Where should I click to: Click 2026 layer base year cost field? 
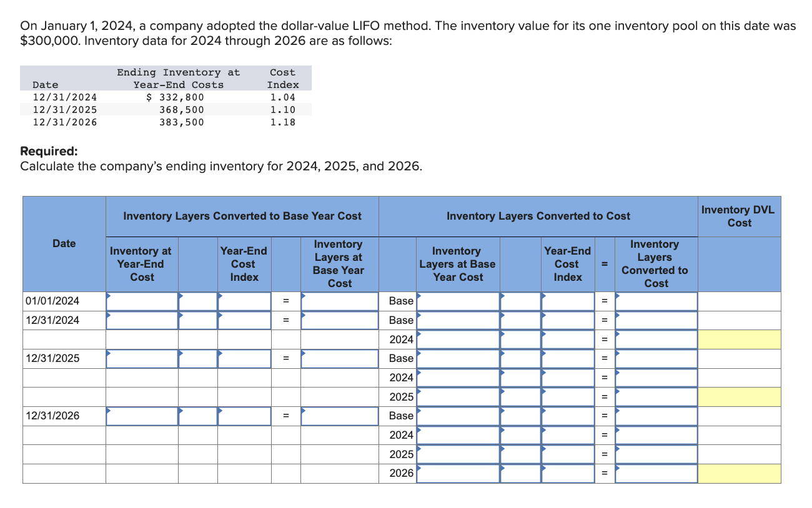(458, 473)
